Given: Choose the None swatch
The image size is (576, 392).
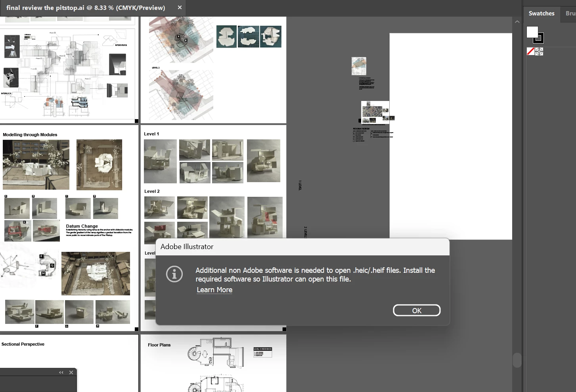Looking at the screenshot, I should [x=530, y=51].
